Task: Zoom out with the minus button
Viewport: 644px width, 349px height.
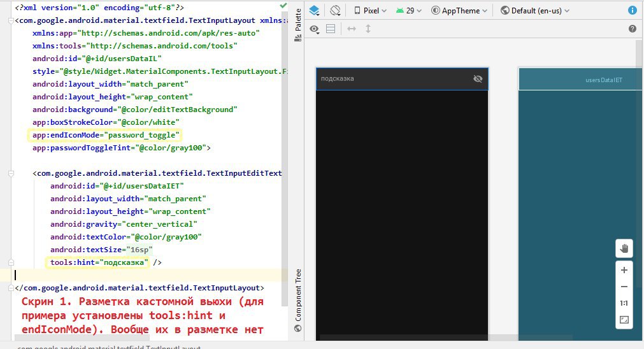Action: click(624, 287)
